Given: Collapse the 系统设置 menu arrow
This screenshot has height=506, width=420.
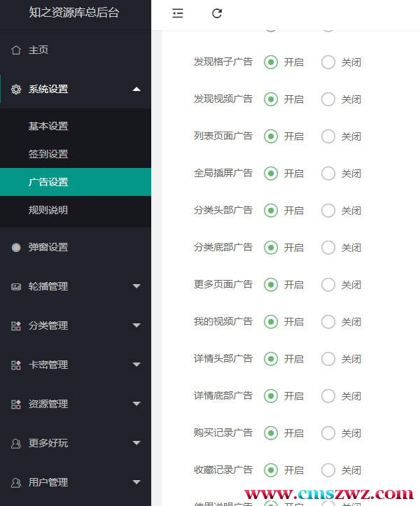Looking at the screenshot, I should click(x=136, y=90).
